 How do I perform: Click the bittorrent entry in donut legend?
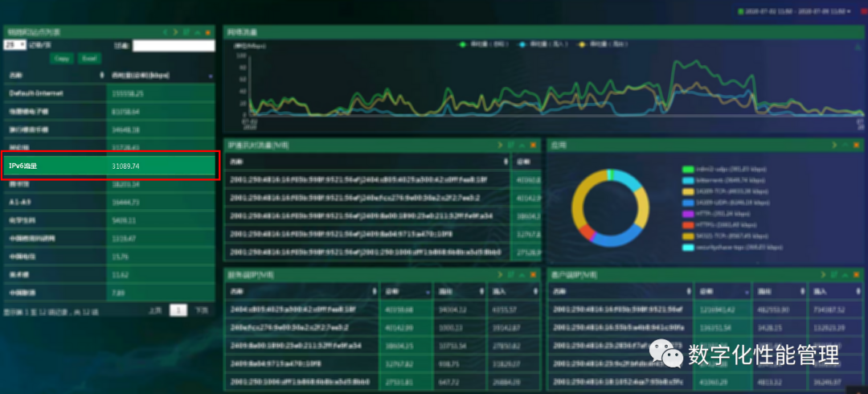click(x=723, y=179)
